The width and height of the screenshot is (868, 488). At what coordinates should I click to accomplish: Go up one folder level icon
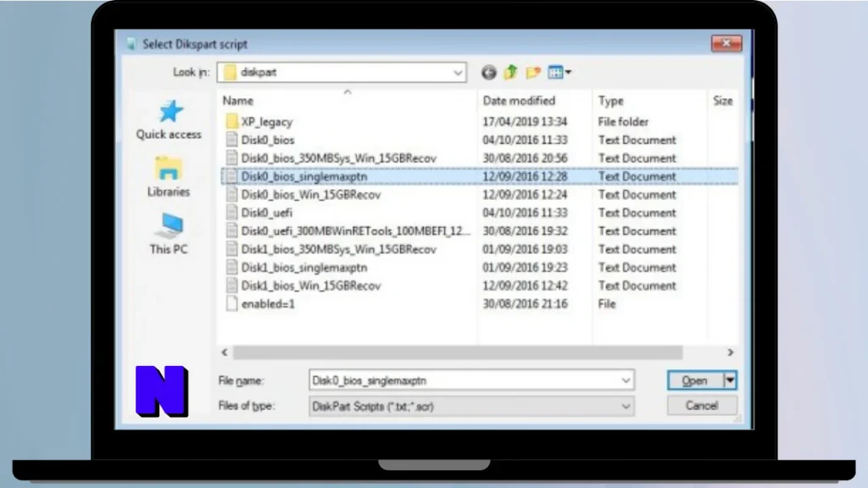click(x=511, y=72)
